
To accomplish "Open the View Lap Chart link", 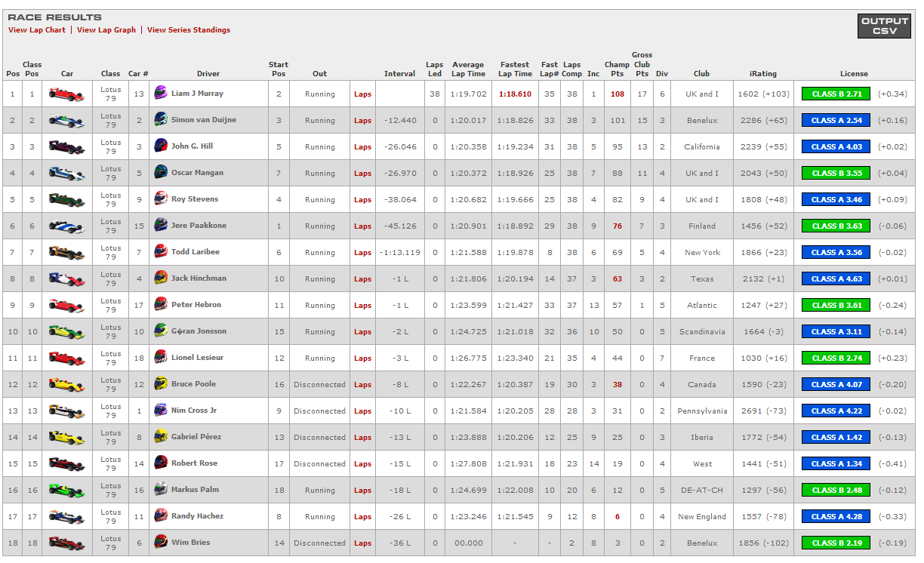I will coord(37,30).
